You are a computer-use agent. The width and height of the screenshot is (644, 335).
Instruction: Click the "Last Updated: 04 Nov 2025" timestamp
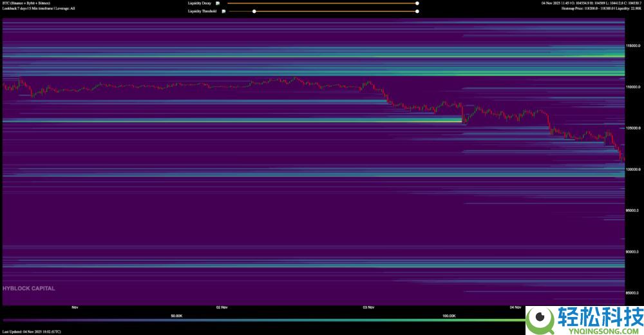(x=32, y=331)
